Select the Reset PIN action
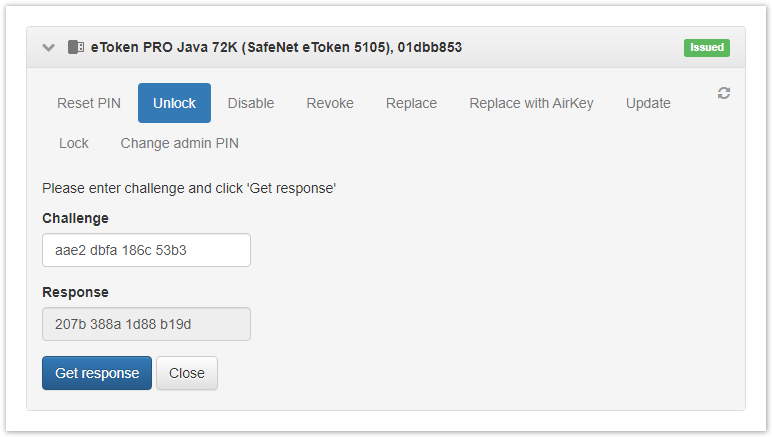 tap(88, 103)
